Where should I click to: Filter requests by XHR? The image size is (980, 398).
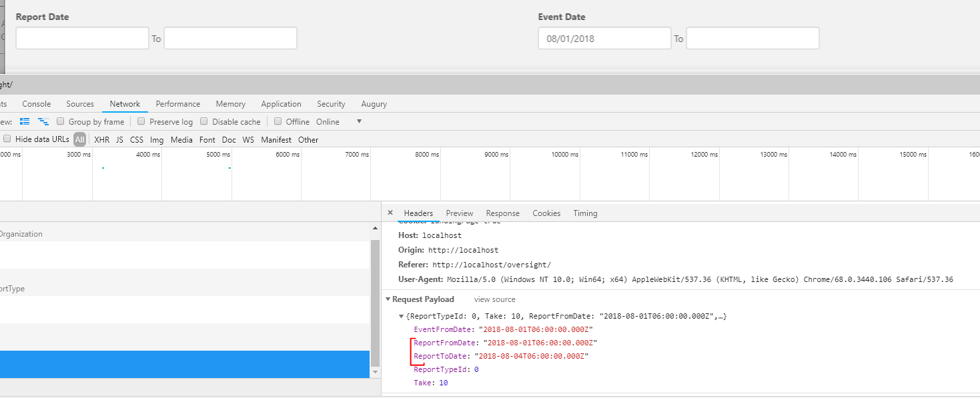click(x=102, y=140)
